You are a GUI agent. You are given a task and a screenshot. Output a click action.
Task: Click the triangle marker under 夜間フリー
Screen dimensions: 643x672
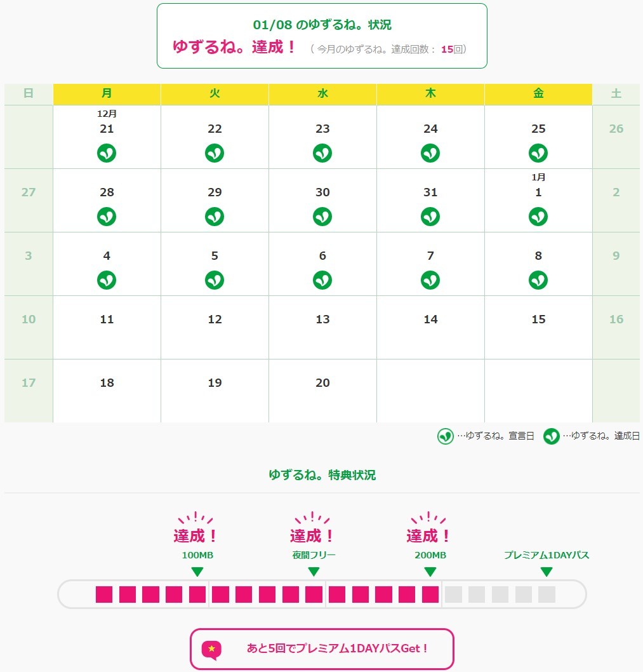314,572
